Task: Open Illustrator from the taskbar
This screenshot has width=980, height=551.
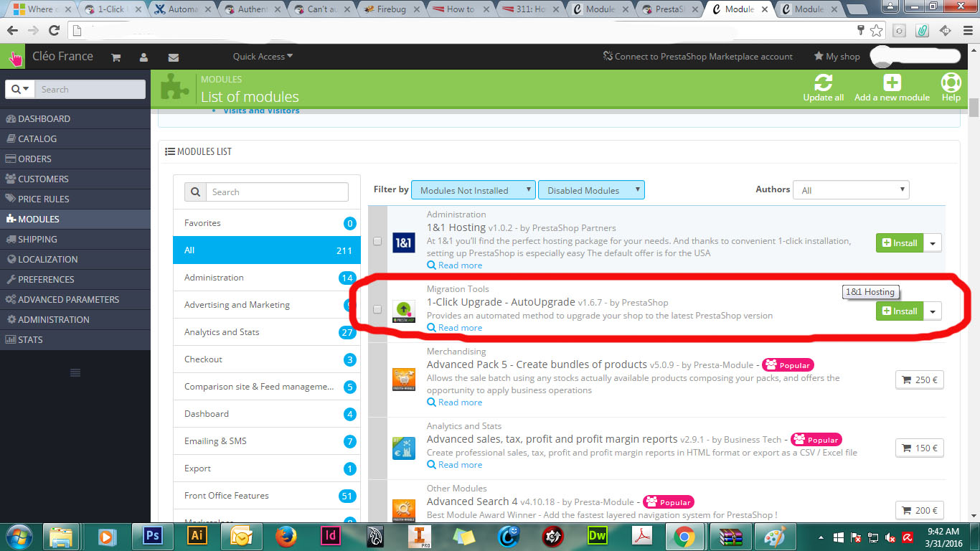Action: (197, 536)
